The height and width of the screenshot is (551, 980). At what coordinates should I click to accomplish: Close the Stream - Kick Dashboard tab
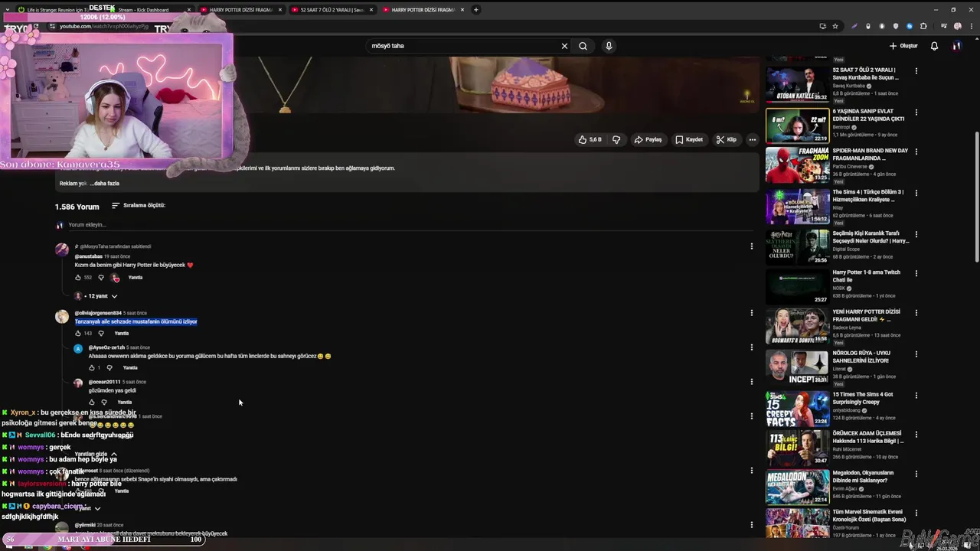(x=188, y=10)
